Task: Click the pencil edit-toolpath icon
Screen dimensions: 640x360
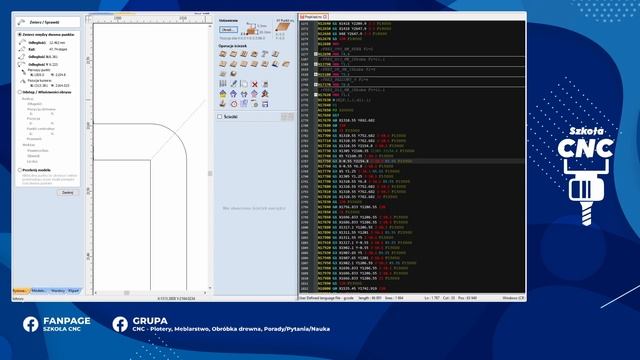Action: [x=233, y=84]
